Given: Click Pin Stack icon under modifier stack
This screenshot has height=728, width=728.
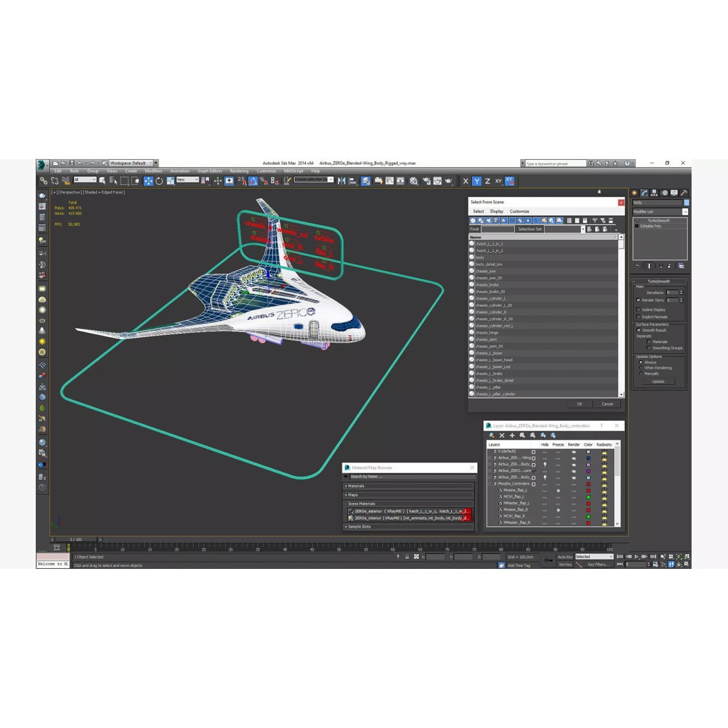Looking at the screenshot, I should point(638,266).
